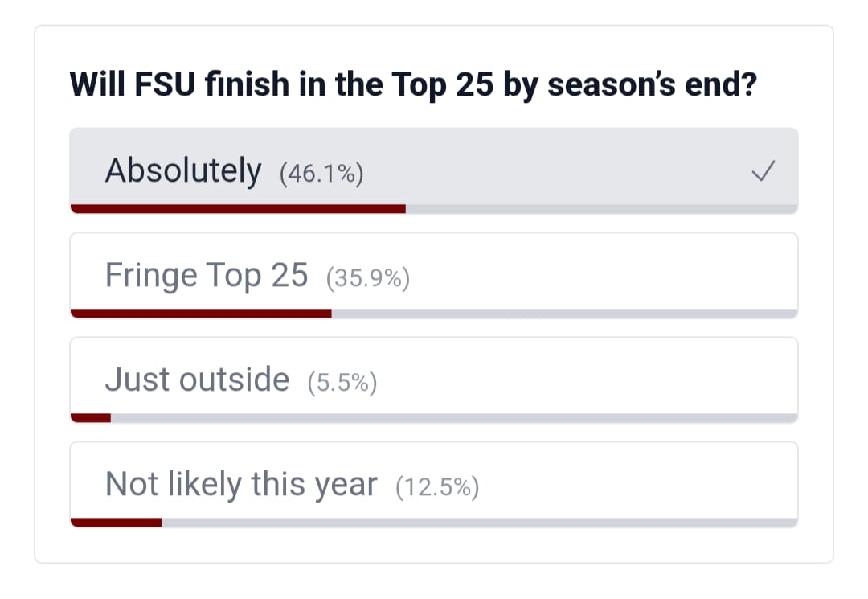Choose the Fringe Top 25 poll option
Viewport: 868px width, 599px height.
click(434, 275)
